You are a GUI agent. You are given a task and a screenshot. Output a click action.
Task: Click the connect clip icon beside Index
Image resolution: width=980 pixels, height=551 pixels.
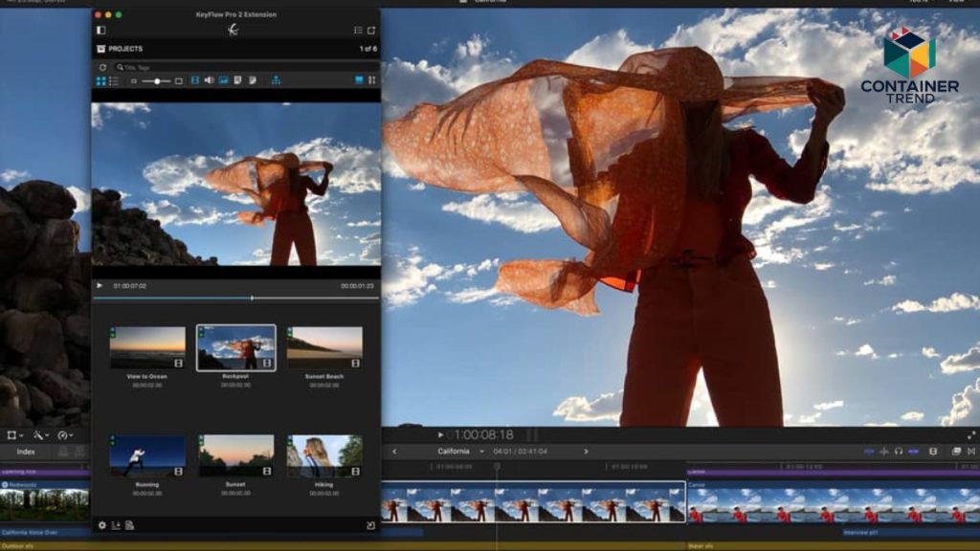[63, 452]
